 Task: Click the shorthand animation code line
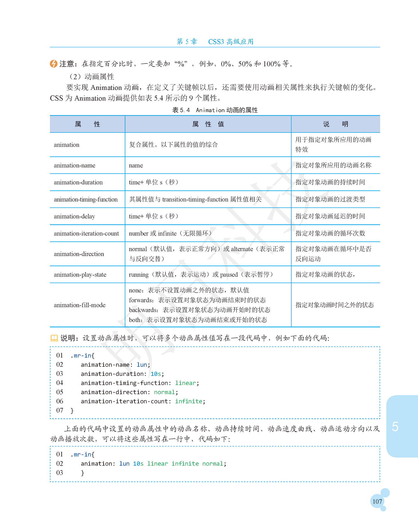point(154,464)
